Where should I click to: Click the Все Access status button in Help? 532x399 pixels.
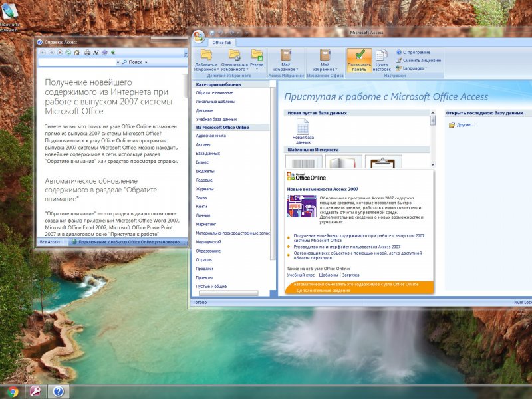[x=49, y=242]
